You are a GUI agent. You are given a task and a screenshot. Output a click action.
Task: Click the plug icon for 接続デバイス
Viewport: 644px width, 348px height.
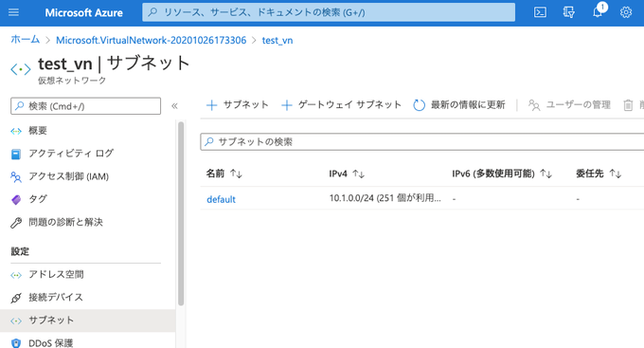click(x=16, y=298)
